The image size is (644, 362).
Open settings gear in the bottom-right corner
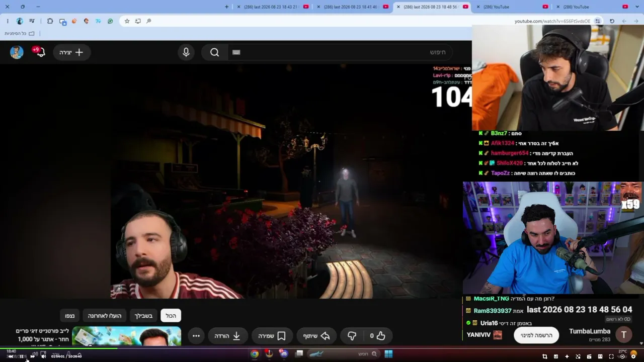(633, 356)
